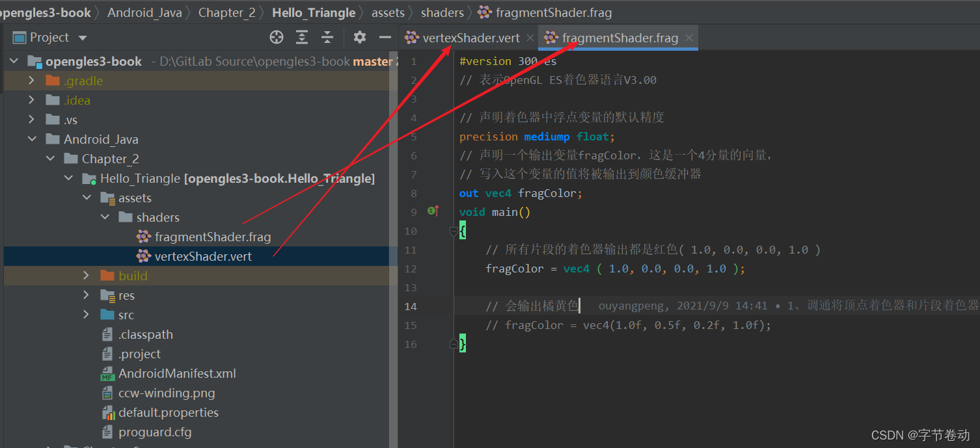Click the default.properties file icon
This screenshot has width=980, height=448.
click(x=108, y=412)
